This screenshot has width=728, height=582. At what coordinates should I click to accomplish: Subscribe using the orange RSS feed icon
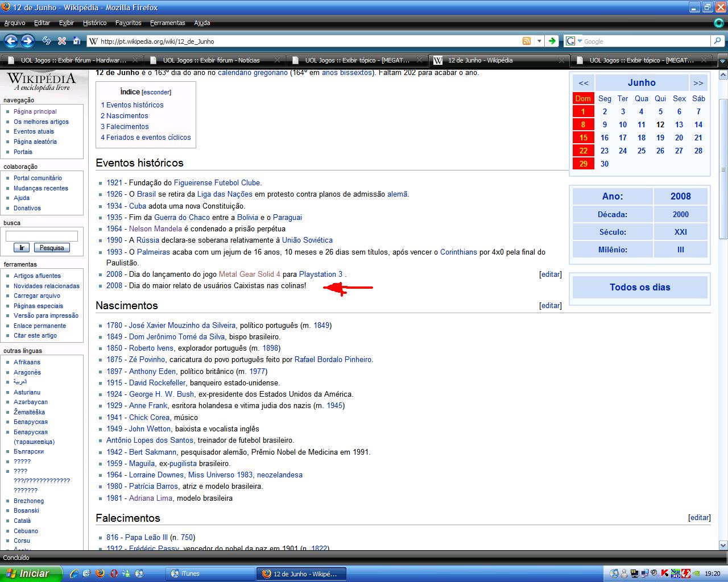pos(527,41)
